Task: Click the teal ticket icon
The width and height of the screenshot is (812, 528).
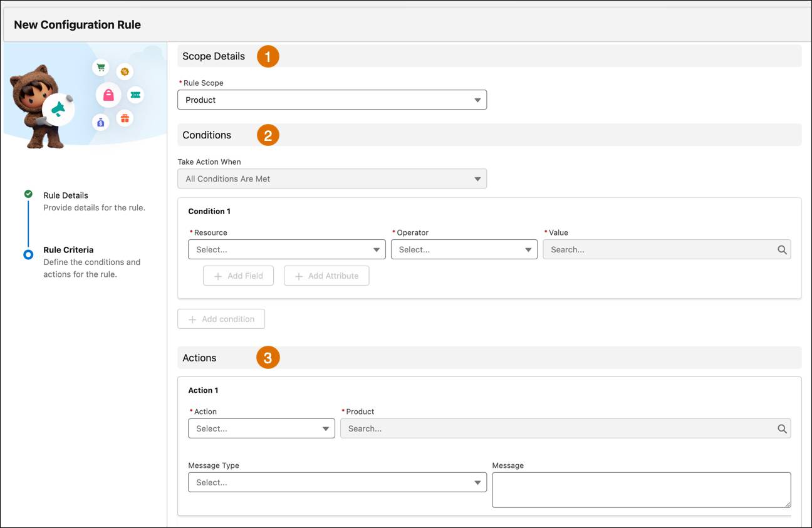Action: pos(135,95)
